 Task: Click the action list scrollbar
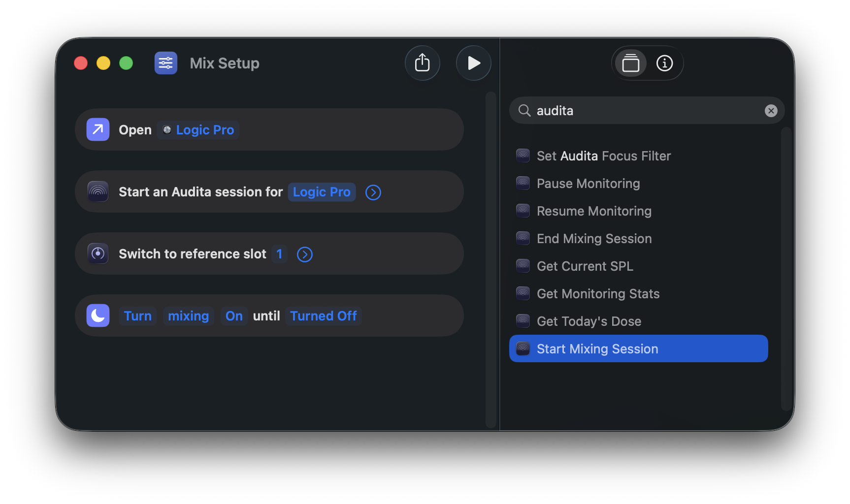(786, 269)
